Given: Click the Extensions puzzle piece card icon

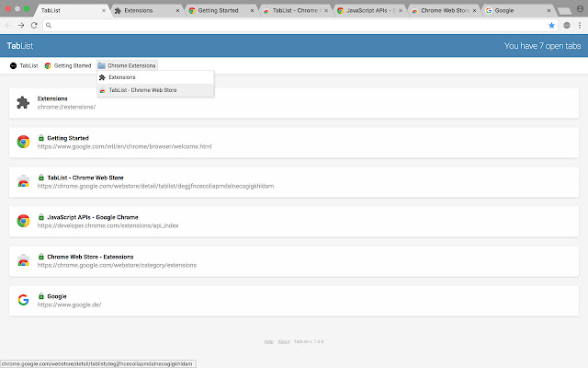Looking at the screenshot, I should (23, 102).
